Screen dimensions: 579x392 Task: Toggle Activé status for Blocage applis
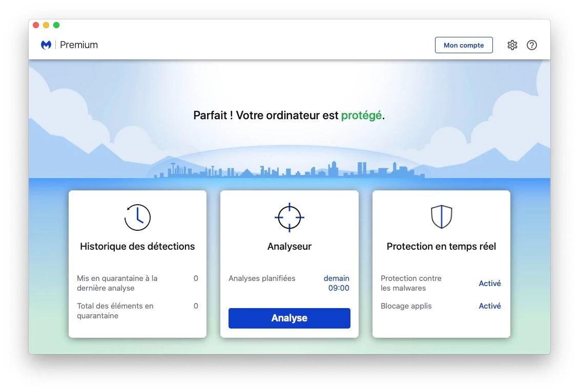click(490, 306)
